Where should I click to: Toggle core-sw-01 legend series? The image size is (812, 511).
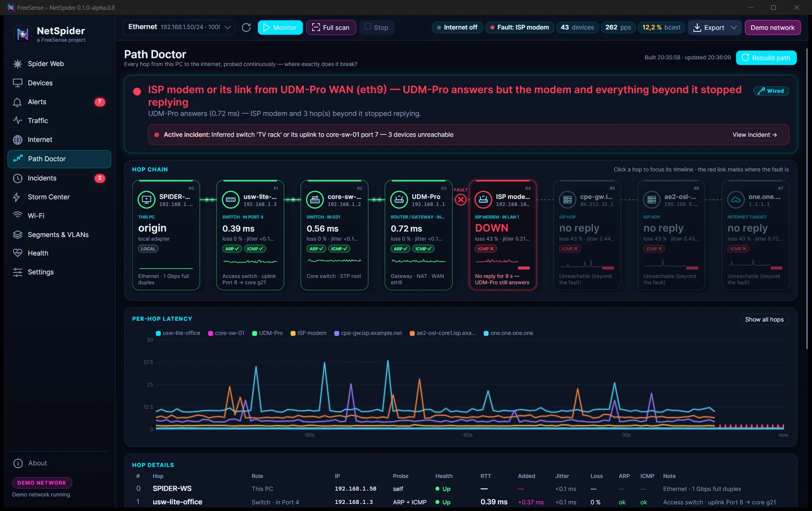(x=226, y=333)
